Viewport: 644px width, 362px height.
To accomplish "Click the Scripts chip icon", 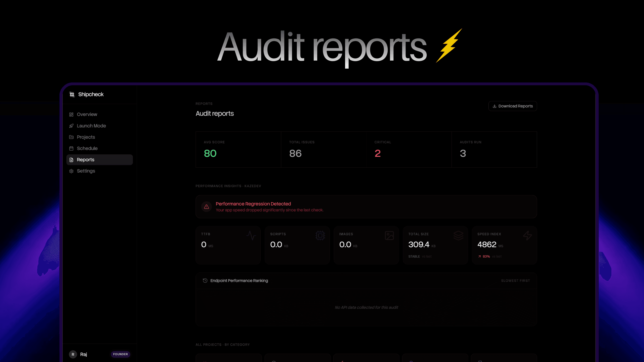I will 320,236.
